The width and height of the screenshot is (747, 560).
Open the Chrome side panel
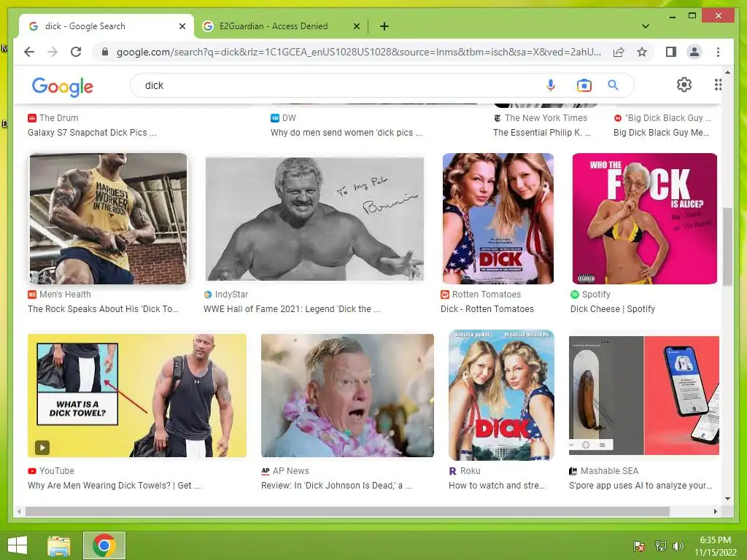[x=671, y=52]
